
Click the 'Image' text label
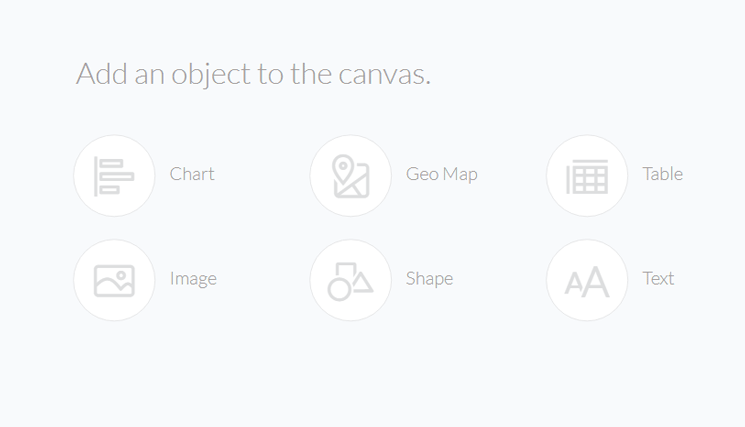[193, 279]
